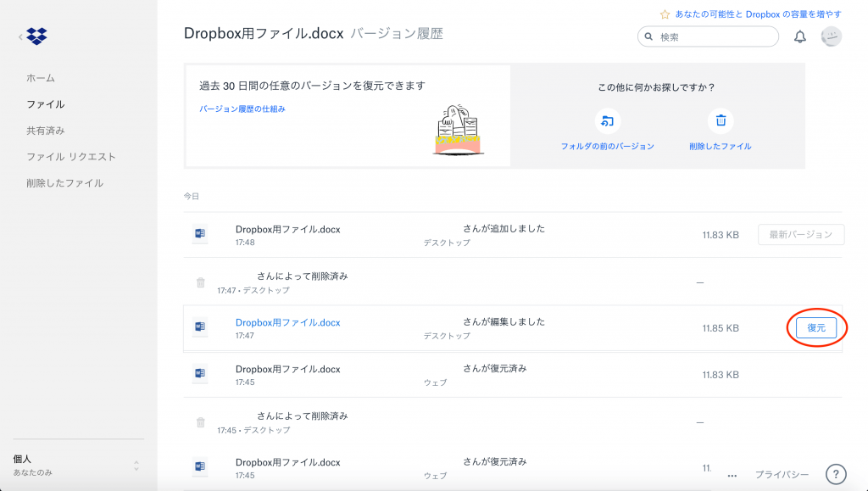
Task: Select Dropbox用ファイル.docx in the 11.83 KB ウェブ row
Action: [x=288, y=369]
